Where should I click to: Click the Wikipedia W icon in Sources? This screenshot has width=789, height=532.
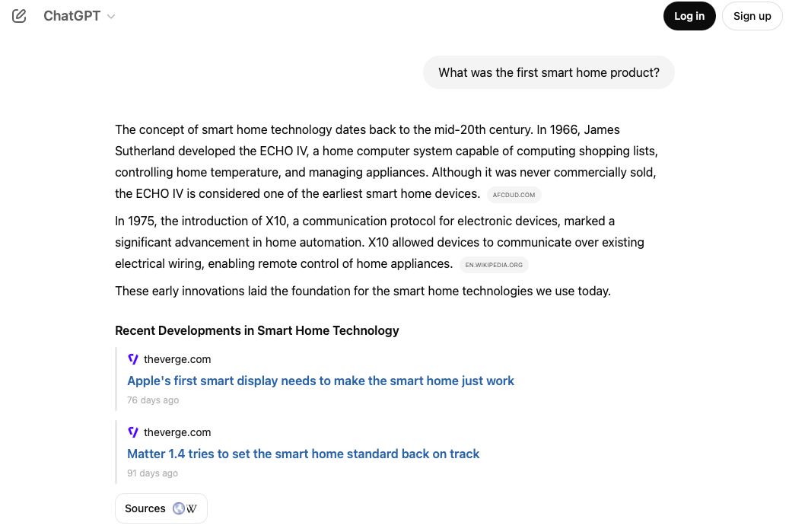coord(192,508)
